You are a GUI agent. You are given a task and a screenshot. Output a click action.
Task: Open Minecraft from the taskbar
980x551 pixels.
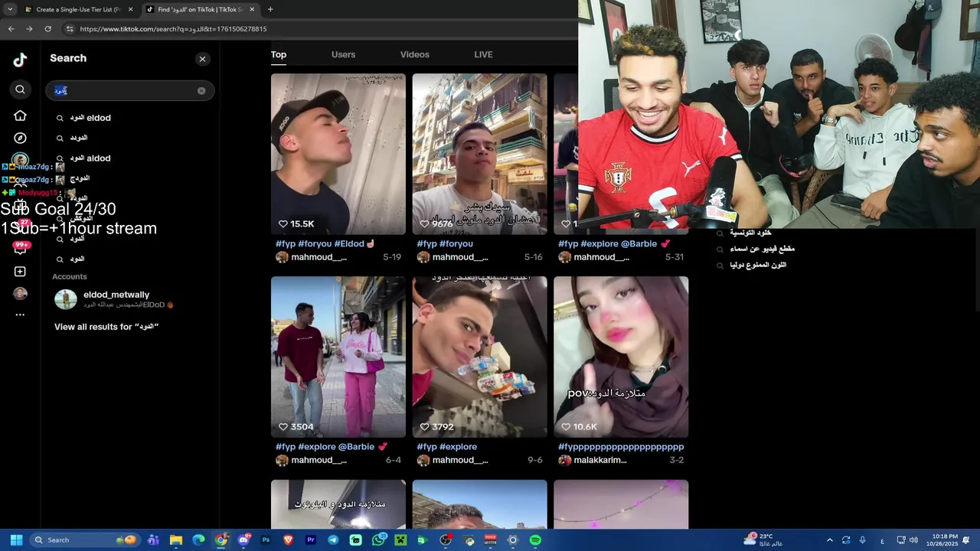400,540
